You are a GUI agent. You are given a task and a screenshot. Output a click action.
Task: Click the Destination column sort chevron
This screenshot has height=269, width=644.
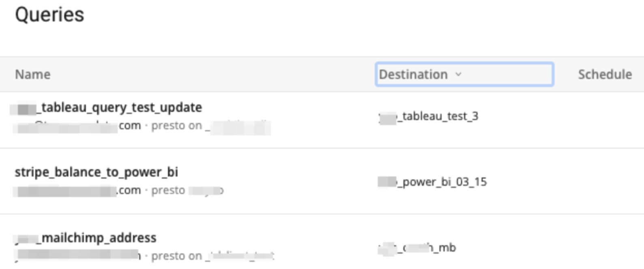click(x=458, y=74)
